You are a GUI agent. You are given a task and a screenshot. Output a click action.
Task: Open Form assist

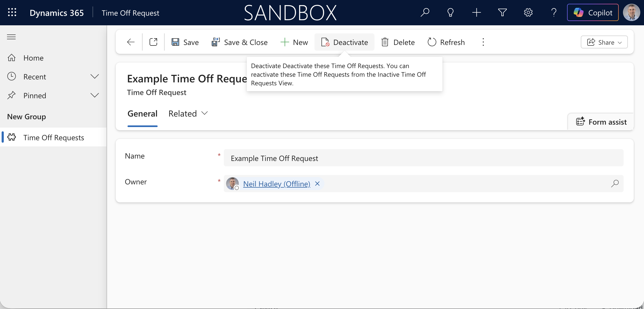(601, 122)
